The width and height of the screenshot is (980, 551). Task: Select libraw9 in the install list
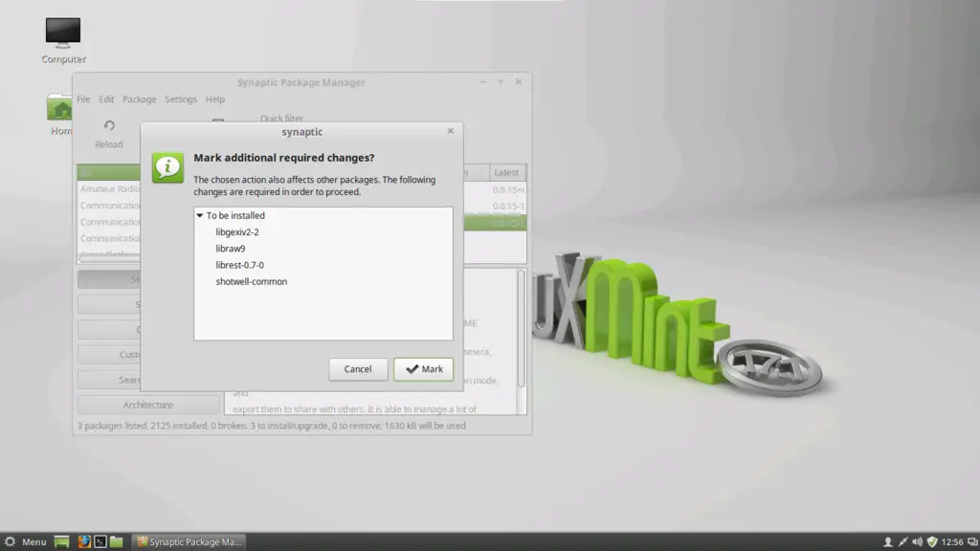tap(230, 249)
